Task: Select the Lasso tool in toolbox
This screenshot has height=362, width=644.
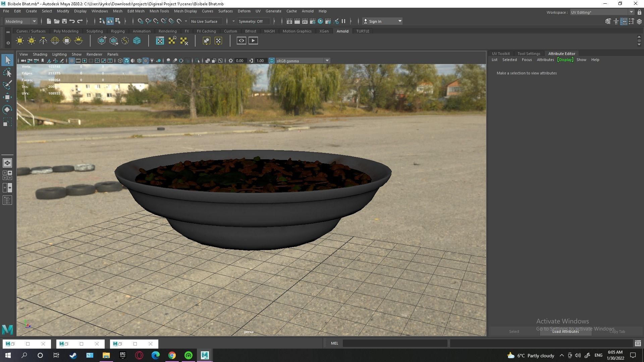Action: pos(7,72)
